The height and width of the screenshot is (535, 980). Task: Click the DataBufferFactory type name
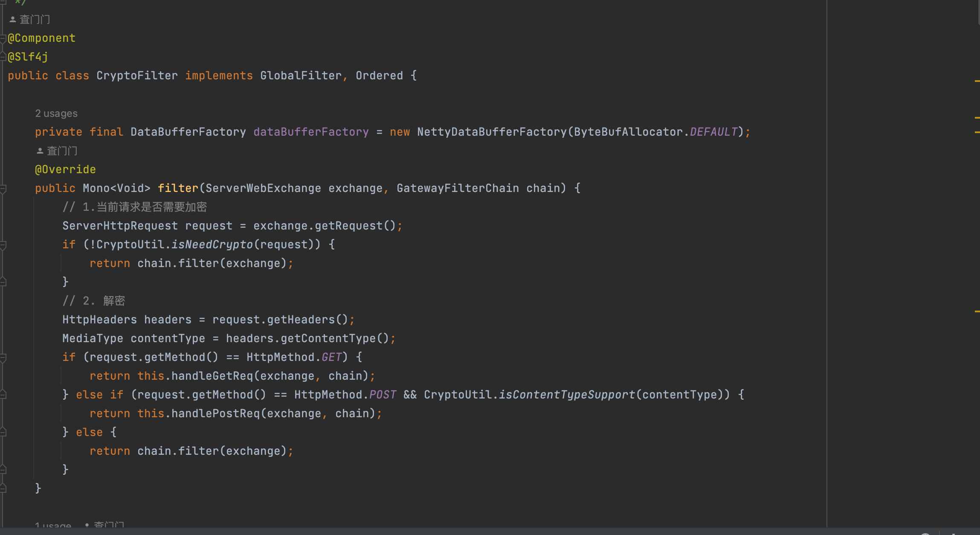point(188,132)
